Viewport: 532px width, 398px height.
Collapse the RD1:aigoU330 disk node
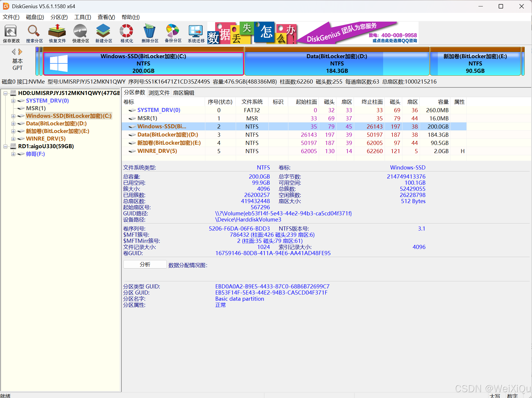pyautogui.click(x=6, y=146)
